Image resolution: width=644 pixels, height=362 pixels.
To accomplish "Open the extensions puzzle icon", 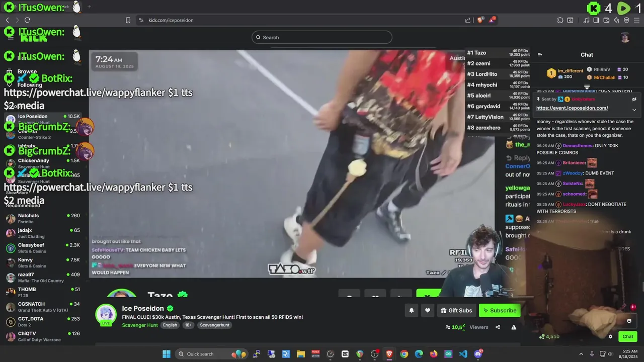I will pyautogui.click(x=560, y=20).
